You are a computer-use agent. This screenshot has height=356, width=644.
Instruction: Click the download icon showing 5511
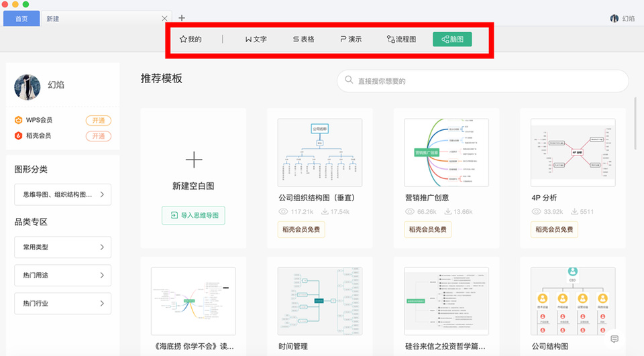click(x=574, y=211)
